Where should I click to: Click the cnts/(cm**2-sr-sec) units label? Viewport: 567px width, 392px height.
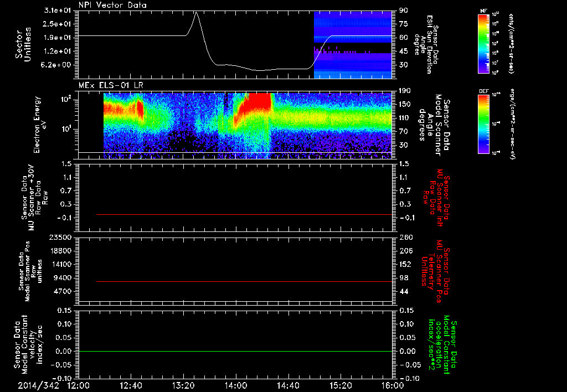pyautogui.click(x=511, y=43)
